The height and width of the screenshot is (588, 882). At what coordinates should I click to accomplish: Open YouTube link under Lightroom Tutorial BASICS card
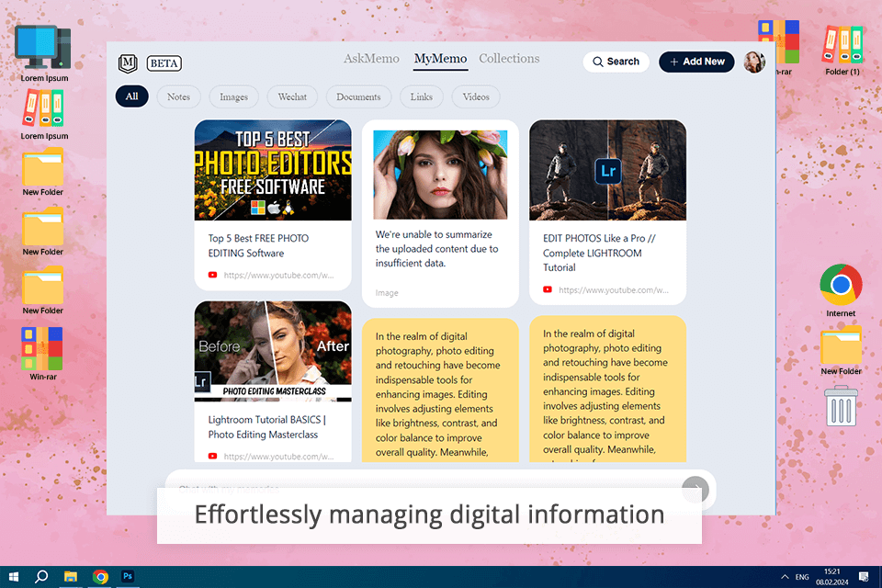[278, 457]
